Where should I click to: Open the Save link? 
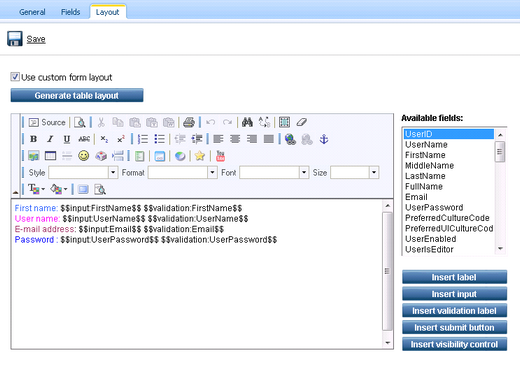tap(36, 39)
